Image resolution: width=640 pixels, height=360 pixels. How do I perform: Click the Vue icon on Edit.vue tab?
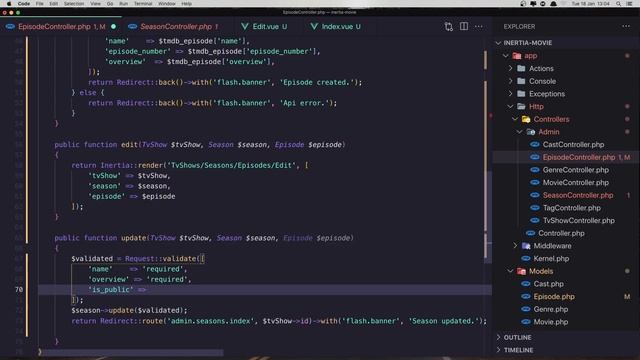click(244, 27)
